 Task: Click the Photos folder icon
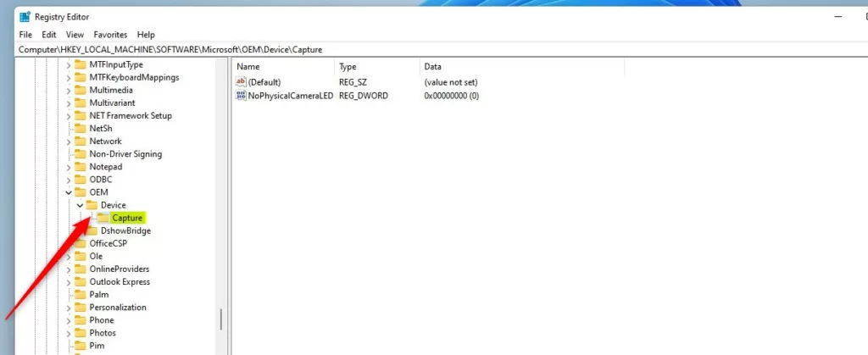click(81, 333)
